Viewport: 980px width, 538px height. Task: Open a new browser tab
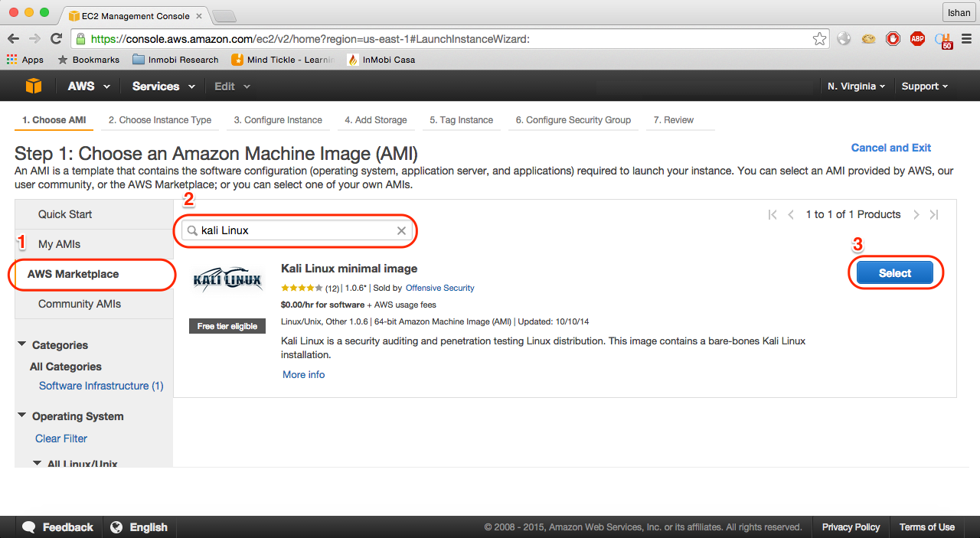point(224,16)
